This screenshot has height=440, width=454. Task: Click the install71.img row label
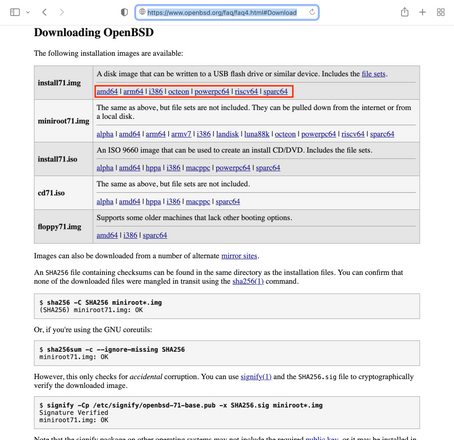pos(59,83)
